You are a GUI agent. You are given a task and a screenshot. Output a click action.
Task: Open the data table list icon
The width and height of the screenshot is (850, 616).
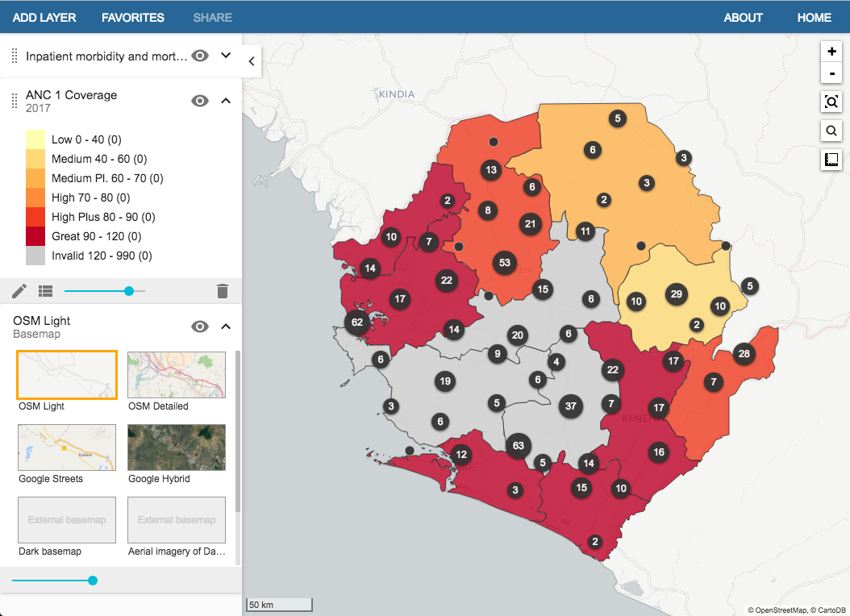tap(45, 291)
